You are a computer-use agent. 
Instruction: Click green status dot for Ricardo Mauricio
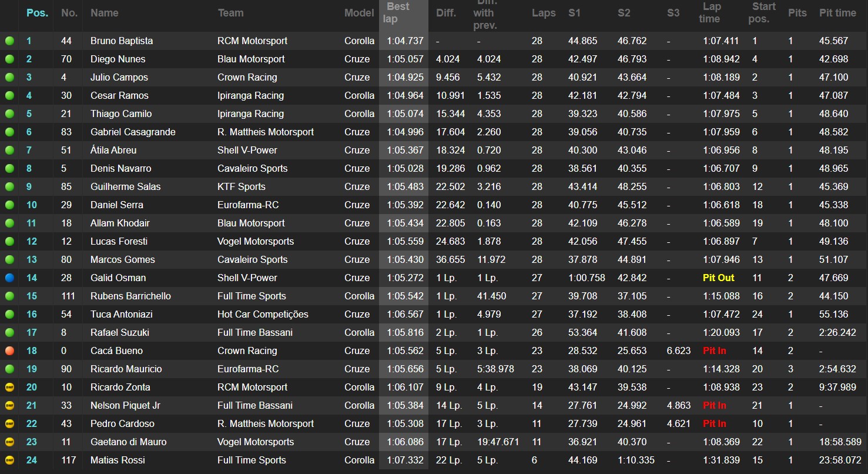[9, 369]
